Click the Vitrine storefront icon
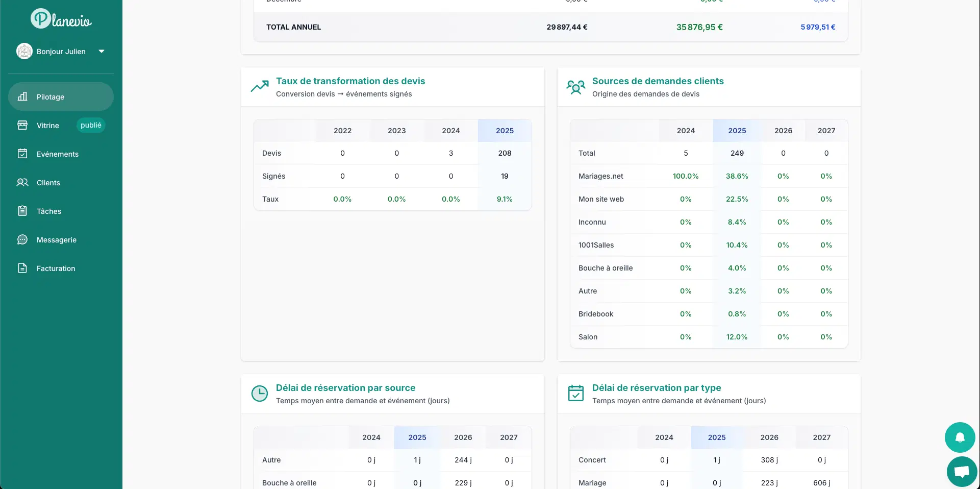 (x=22, y=125)
